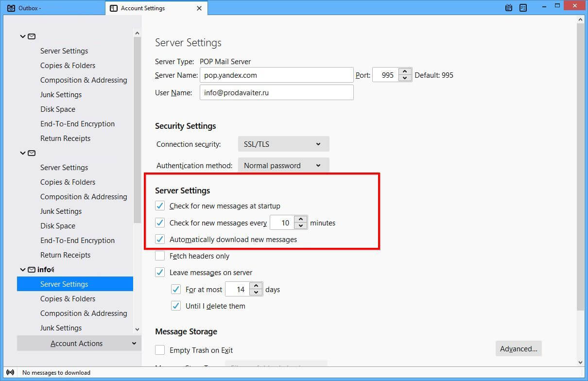Collapse the info@ account tree
The width and height of the screenshot is (588, 381).
point(23,270)
